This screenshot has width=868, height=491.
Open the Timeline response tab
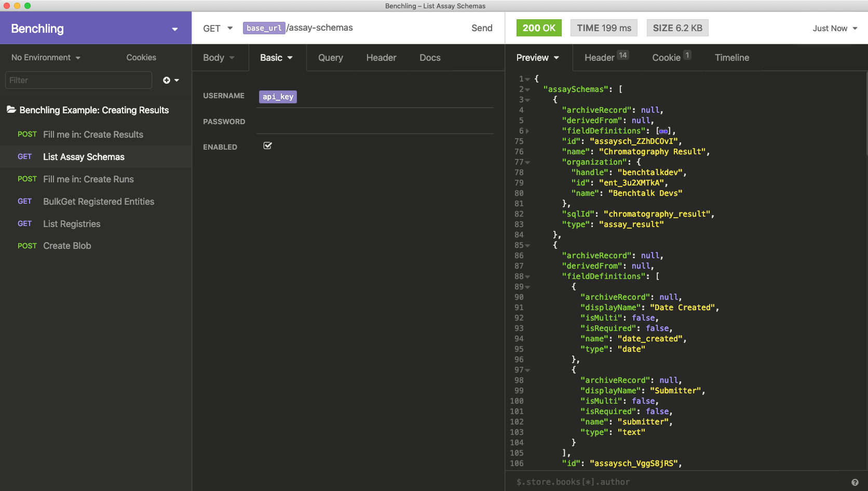point(731,58)
